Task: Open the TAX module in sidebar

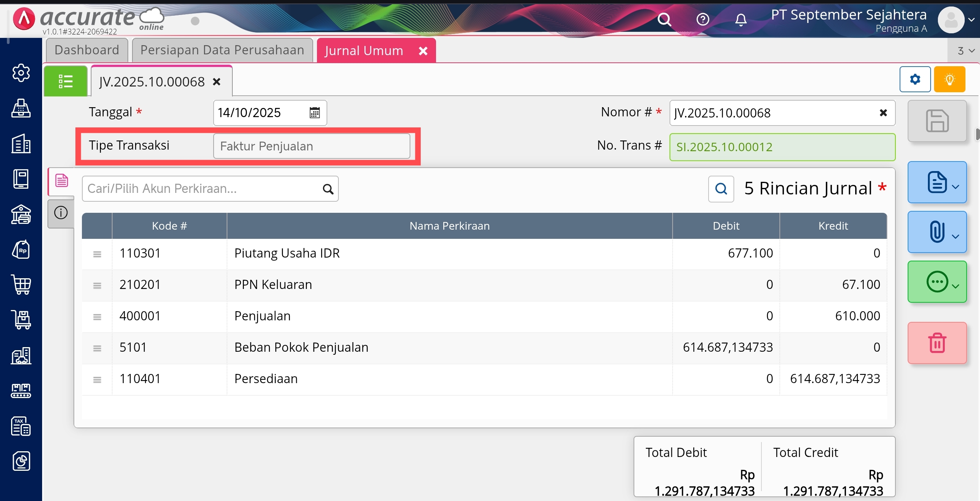Action: (21, 426)
